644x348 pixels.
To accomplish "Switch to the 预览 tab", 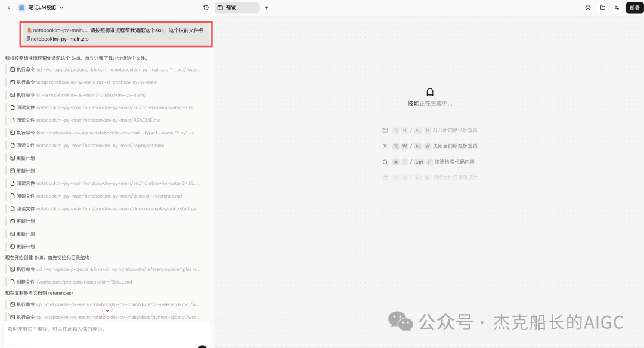I will pos(237,7).
